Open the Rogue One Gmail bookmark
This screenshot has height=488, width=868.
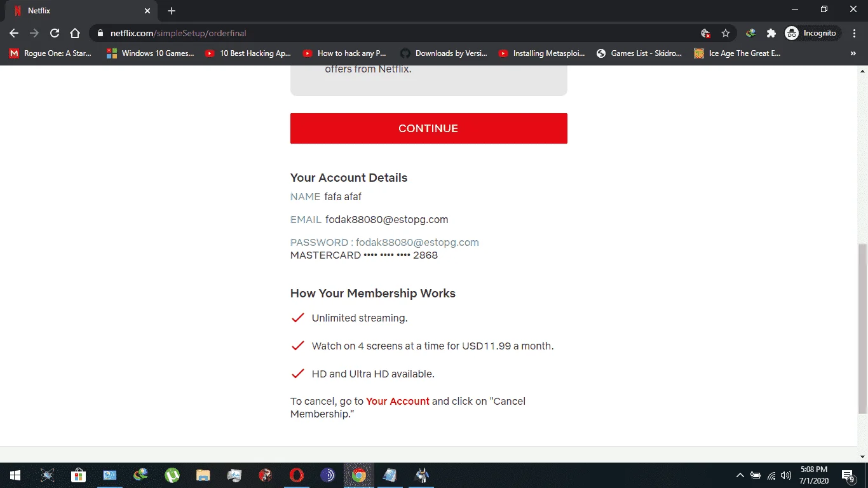point(50,53)
